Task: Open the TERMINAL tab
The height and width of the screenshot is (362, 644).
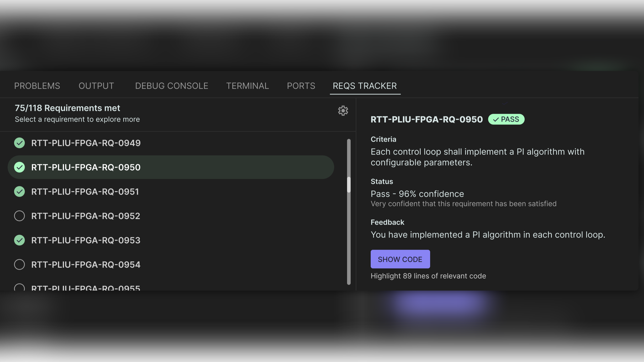Action: point(247,86)
